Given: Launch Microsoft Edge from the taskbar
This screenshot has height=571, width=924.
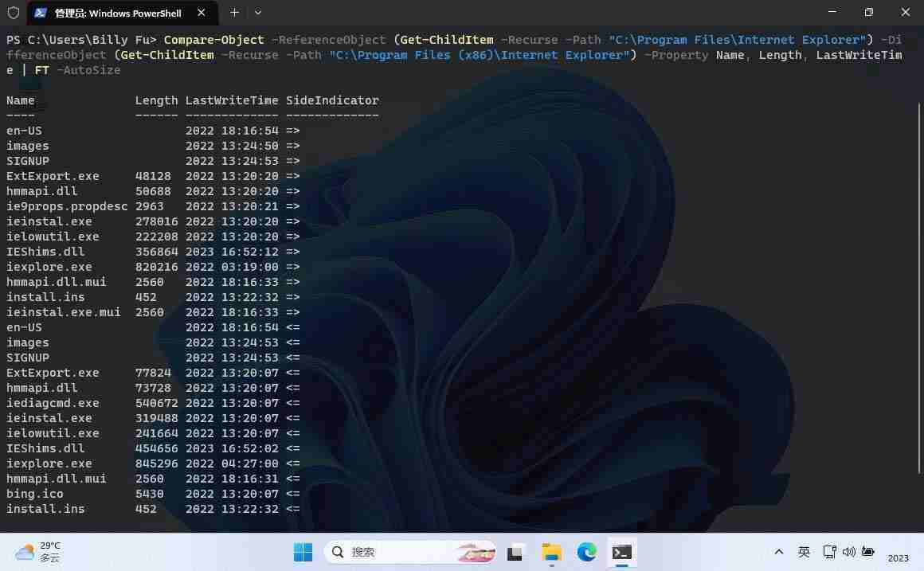Looking at the screenshot, I should pyautogui.click(x=587, y=551).
